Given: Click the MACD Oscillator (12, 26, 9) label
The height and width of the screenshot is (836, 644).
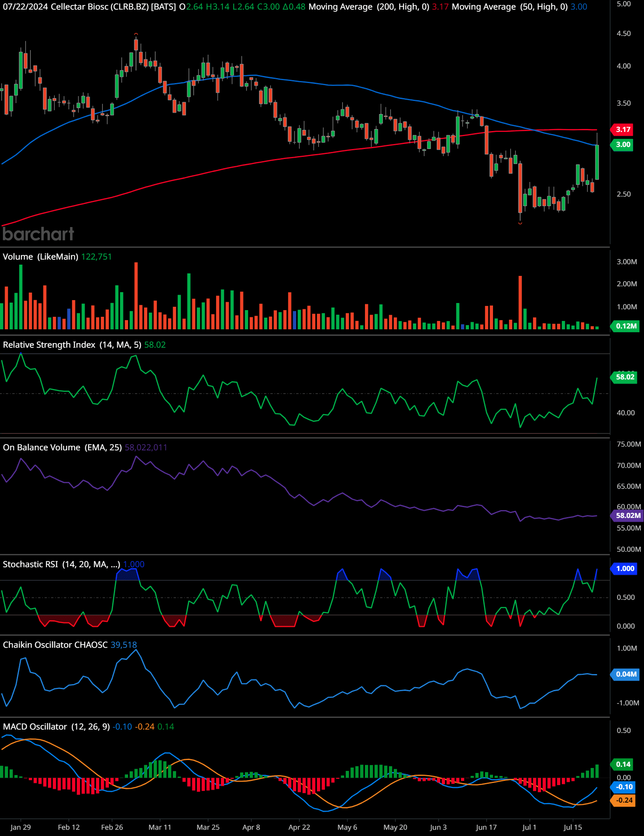Looking at the screenshot, I should pyautogui.click(x=56, y=727).
